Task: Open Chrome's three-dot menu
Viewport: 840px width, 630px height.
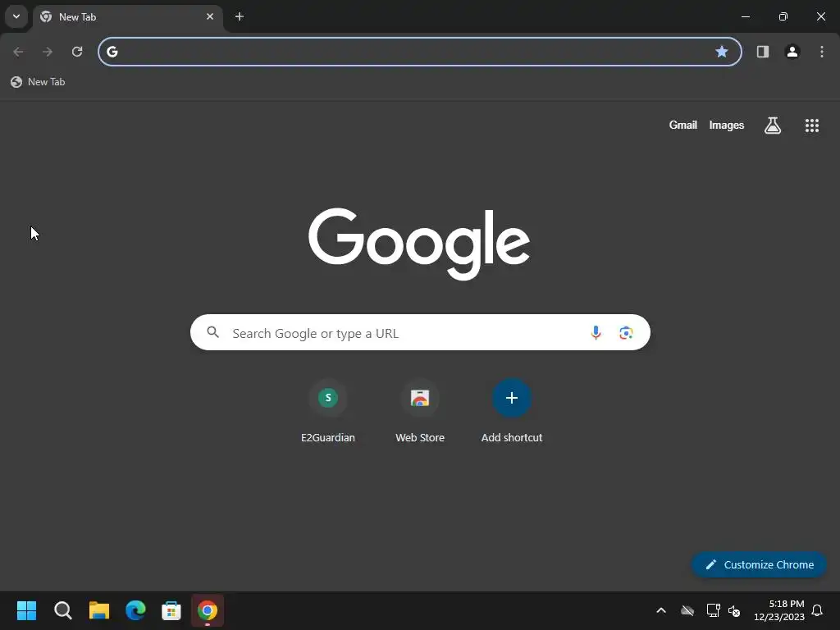Action: pos(822,52)
